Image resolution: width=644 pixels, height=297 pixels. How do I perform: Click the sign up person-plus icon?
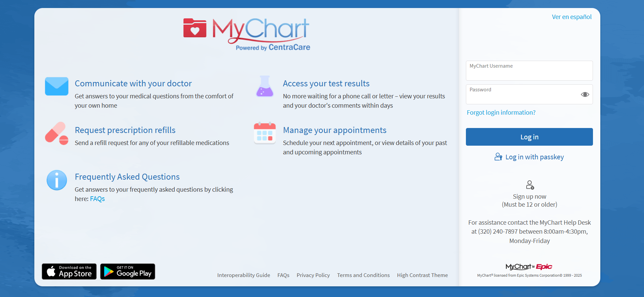click(530, 185)
